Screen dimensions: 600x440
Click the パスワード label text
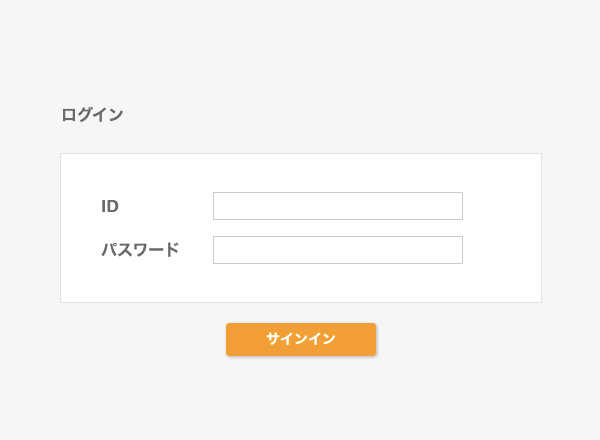point(140,250)
